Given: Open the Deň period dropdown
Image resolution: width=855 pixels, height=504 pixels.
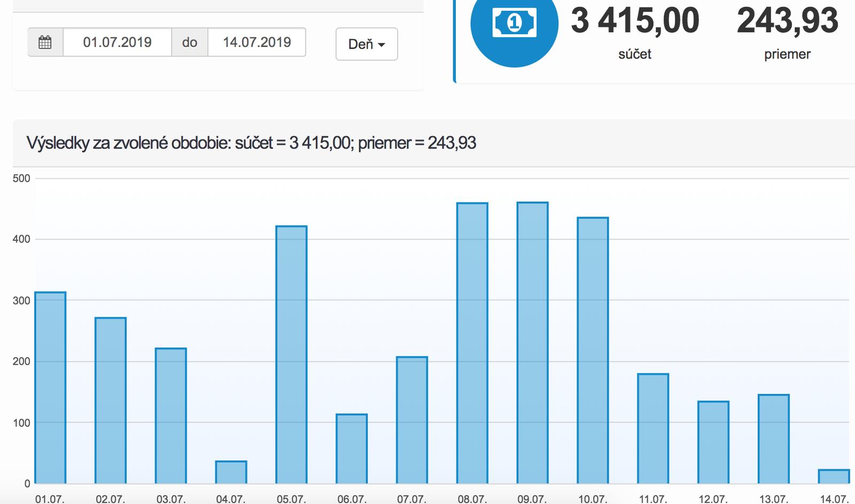Looking at the screenshot, I should point(367,44).
